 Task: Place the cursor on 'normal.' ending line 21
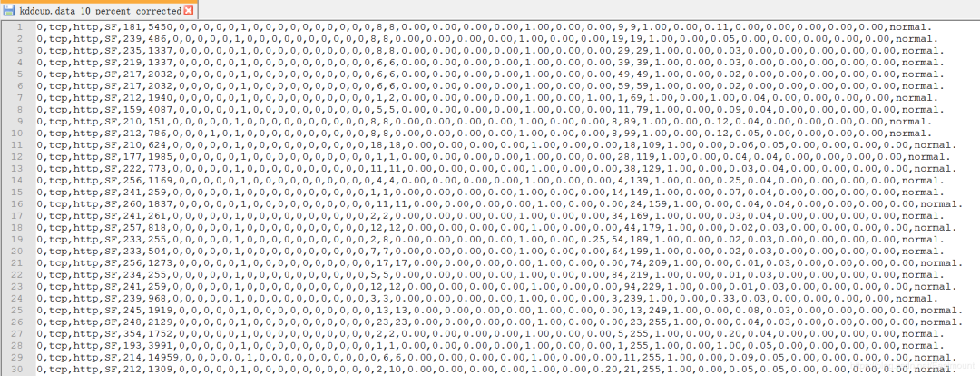[941, 262]
